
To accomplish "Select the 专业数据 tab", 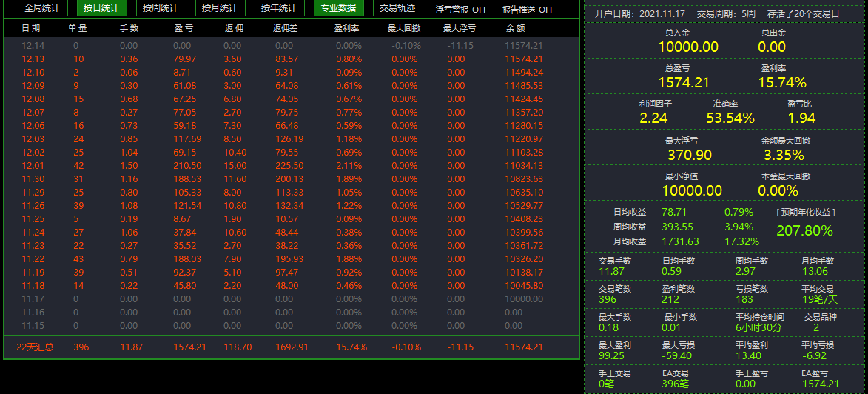I will coord(338,7).
